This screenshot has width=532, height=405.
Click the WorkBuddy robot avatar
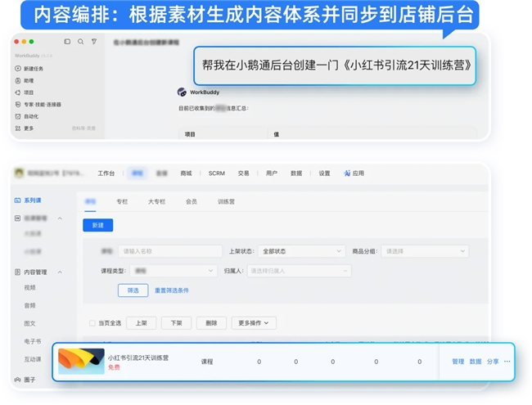[x=182, y=92]
